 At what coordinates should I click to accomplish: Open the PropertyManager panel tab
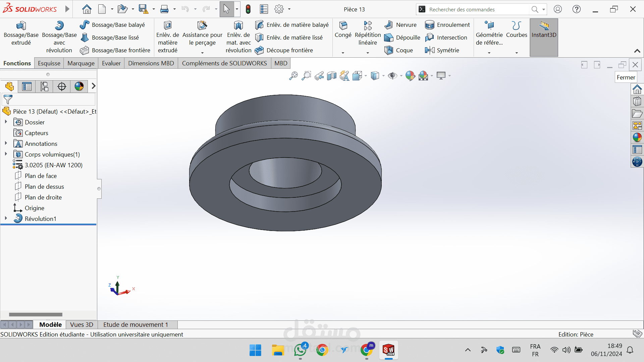click(27, 86)
